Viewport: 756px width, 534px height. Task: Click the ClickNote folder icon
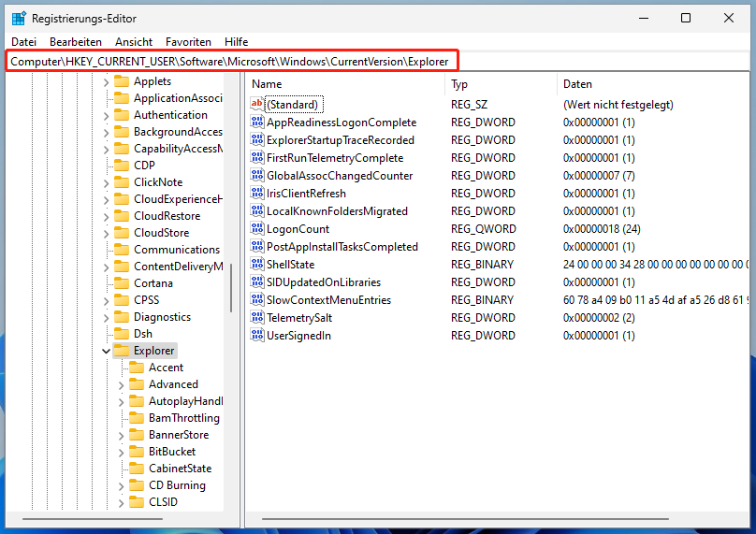[122, 182]
